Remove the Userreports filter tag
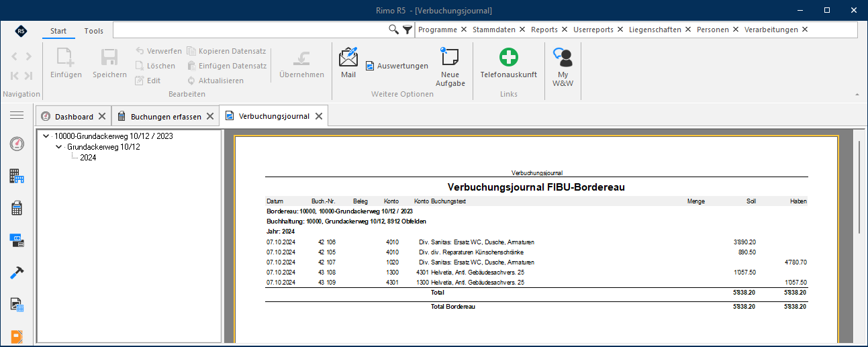The height and width of the screenshot is (347, 868). [620, 30]
